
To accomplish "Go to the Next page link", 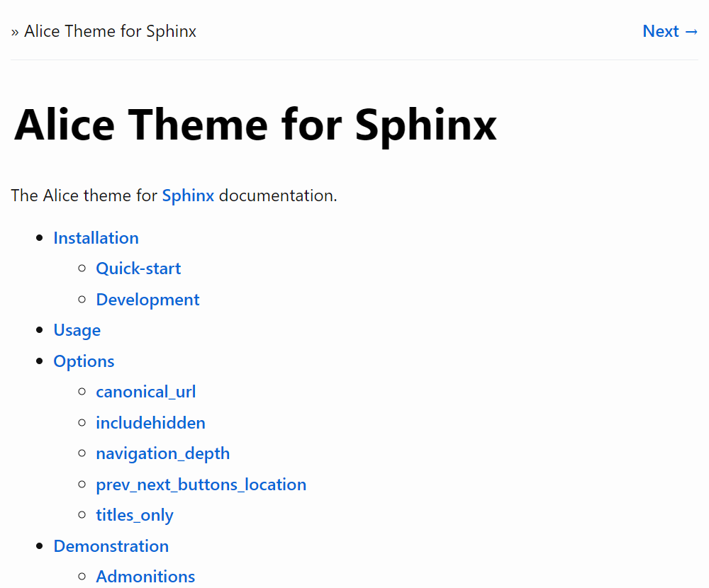I will (670, 31).
